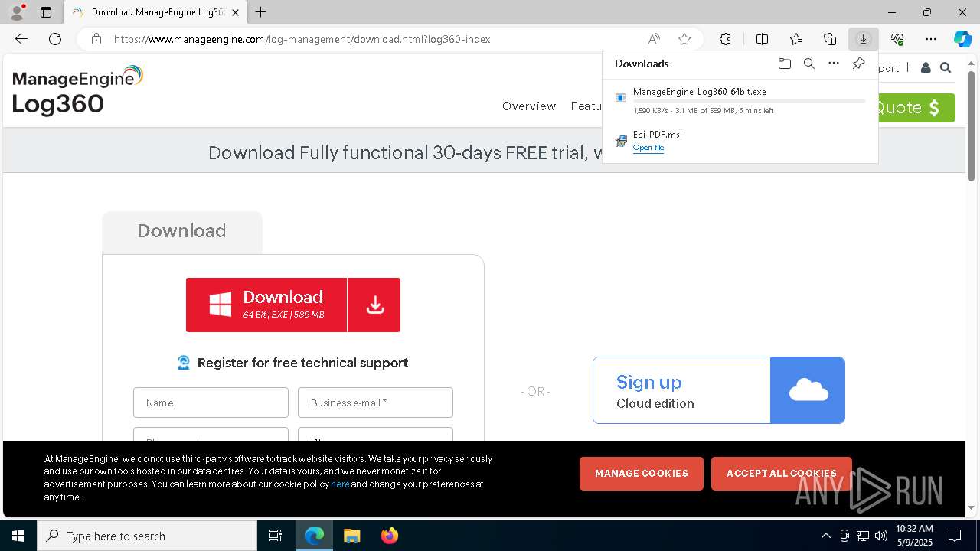
Task: Open the cookie policy 'here' link
Action: (340, 484)
